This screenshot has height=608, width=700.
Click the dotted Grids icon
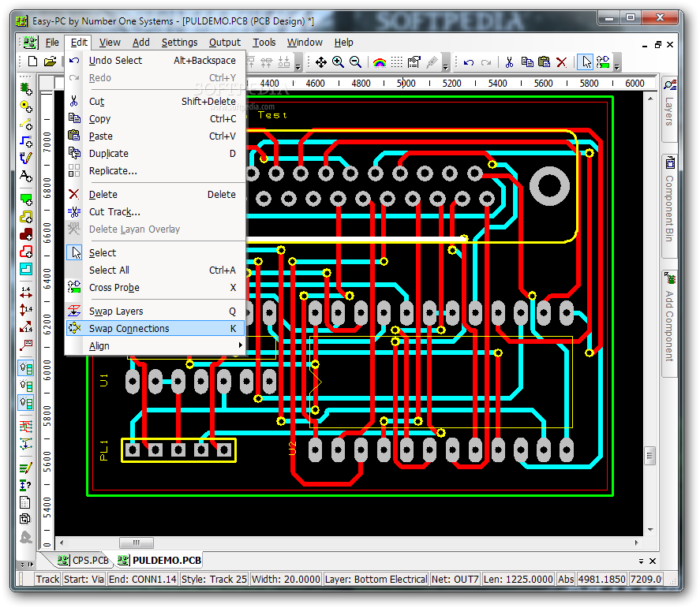point(396,62)
